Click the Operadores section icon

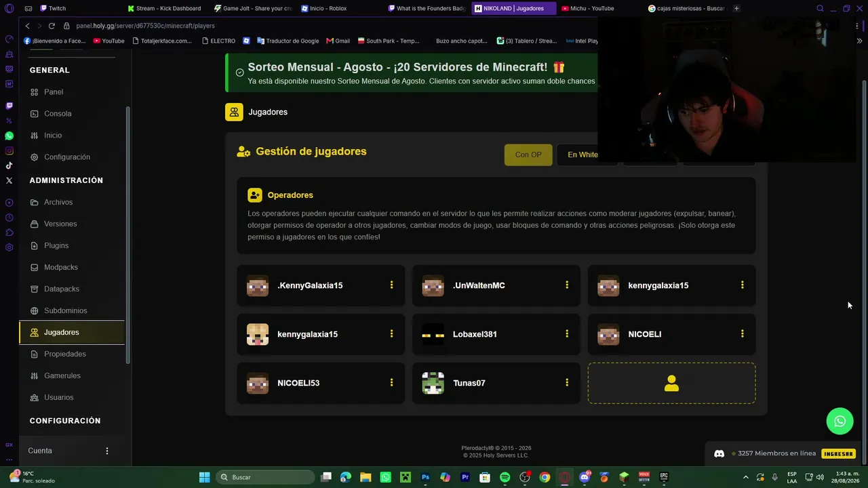(x=255, y=195)
